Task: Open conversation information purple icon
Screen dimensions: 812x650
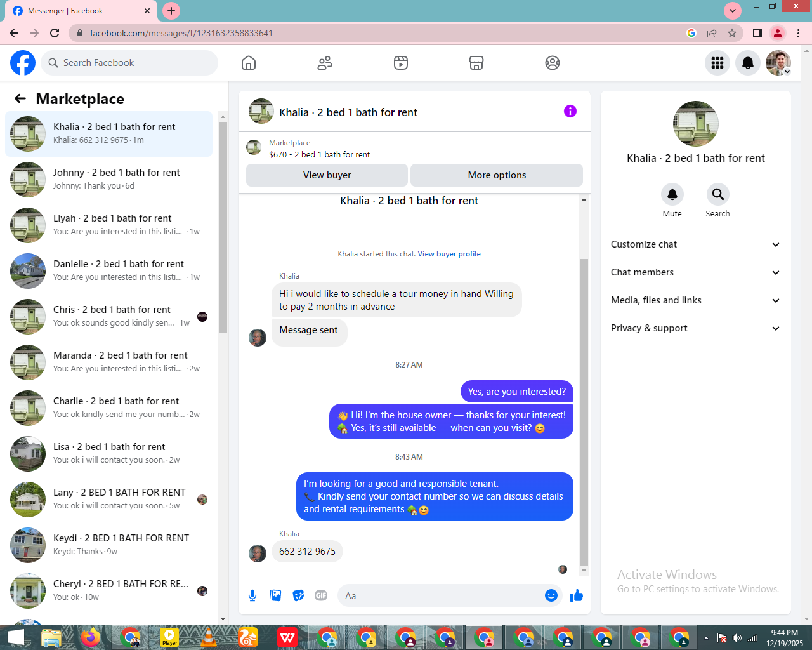Action: [x=570, y=111]
